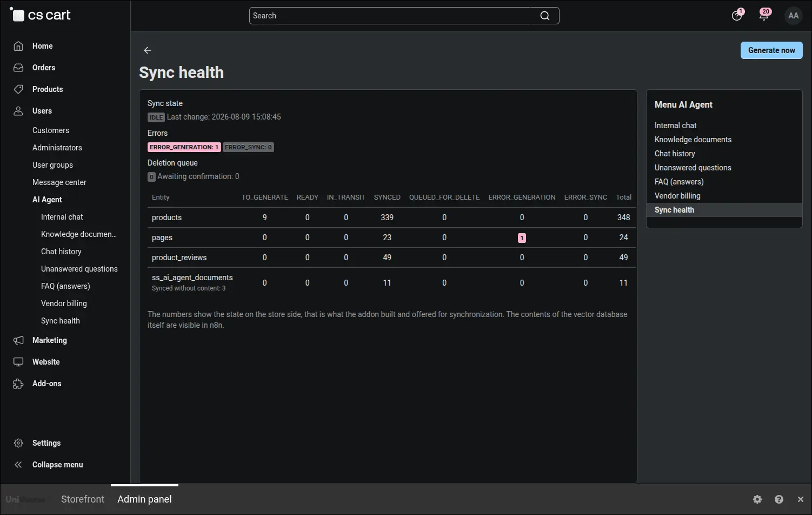
Task: Click the CS-Cart logo
Action: [x=40, y=15]
